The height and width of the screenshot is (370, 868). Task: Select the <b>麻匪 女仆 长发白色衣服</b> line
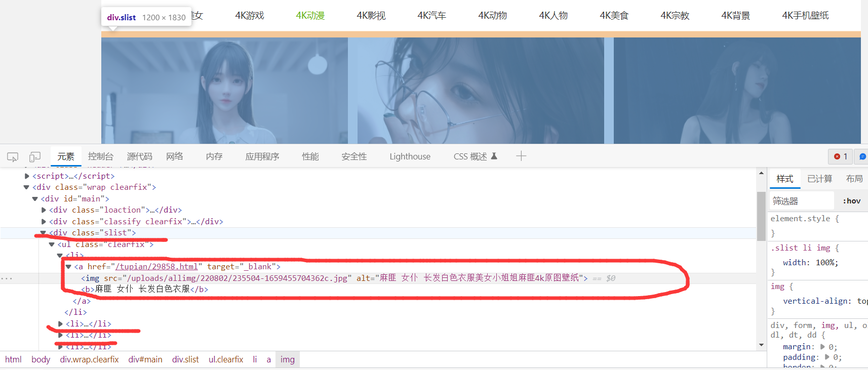[144, 290]
